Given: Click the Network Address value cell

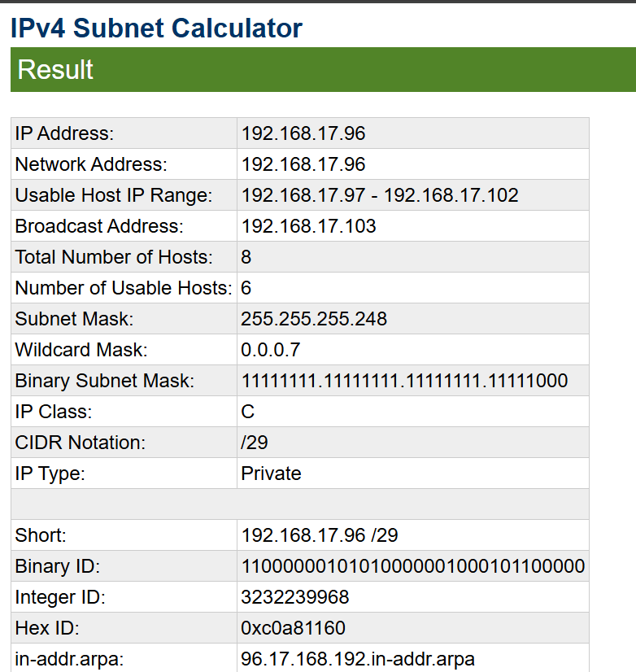Looking at the screenshot, I should coord(413,164).
